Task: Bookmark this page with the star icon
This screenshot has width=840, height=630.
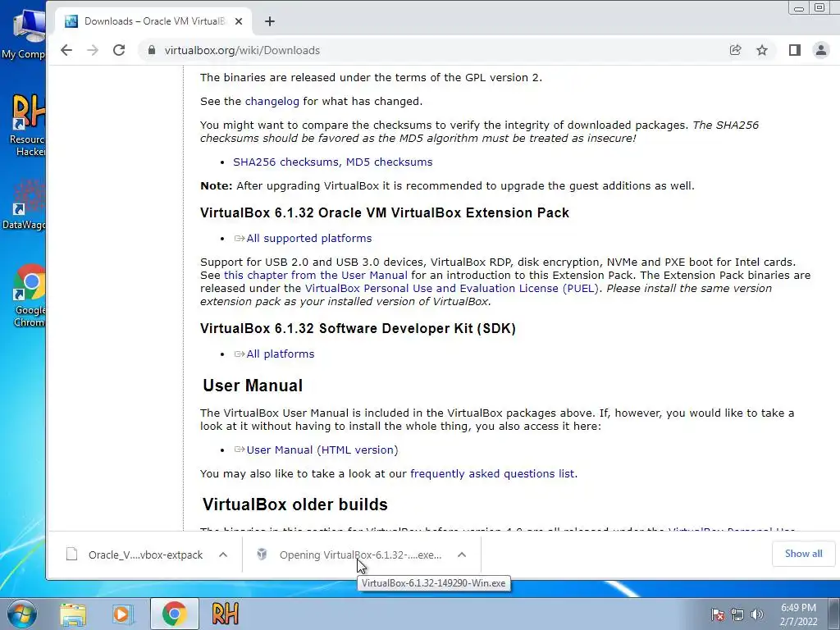Action: 762,50
